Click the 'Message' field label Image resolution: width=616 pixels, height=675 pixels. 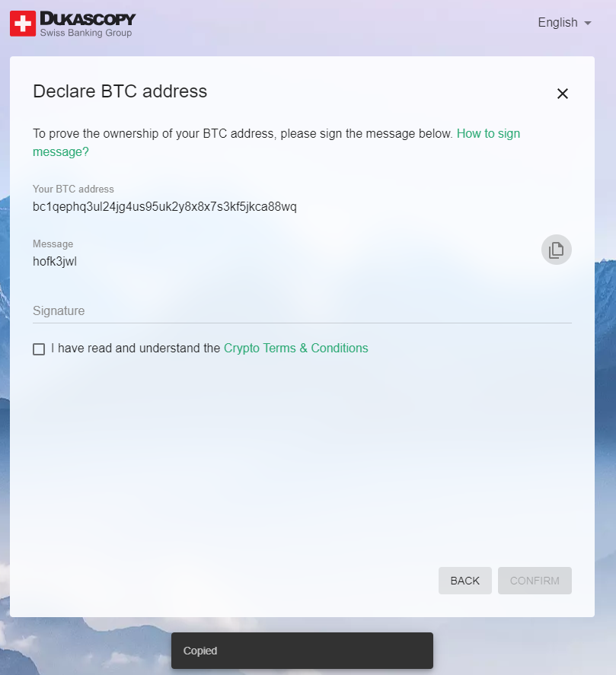[x=53, y=244]
